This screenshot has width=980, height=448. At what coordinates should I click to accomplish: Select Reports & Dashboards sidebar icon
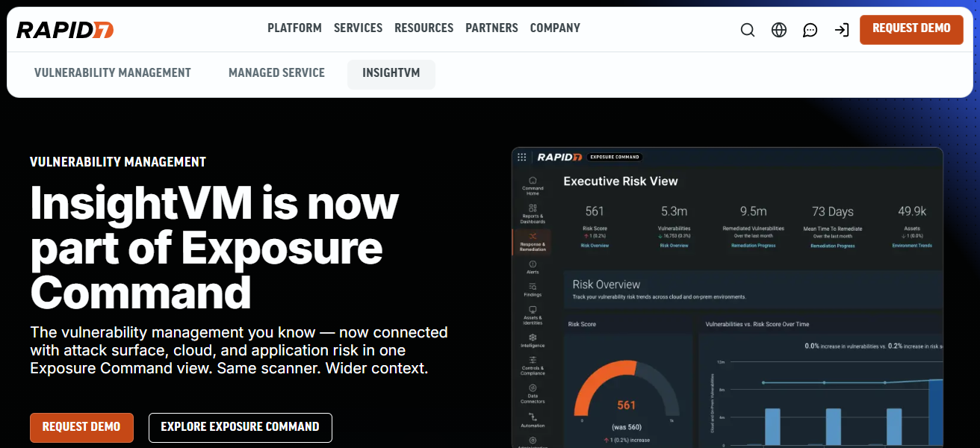pyautogui.click(x=533, y=214)
